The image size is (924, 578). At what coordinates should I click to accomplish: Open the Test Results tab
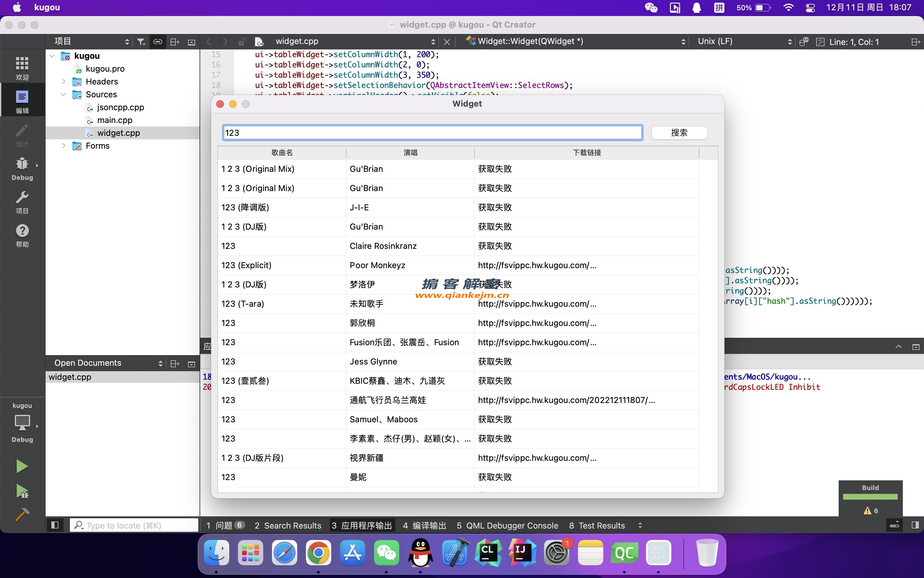click(x=597, y=525)
